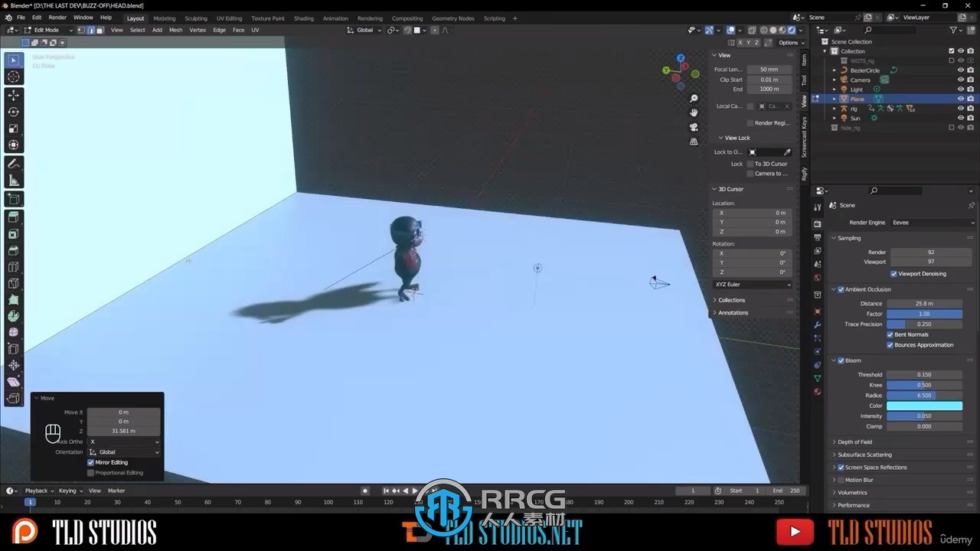The width and height of the screenshot is (980, 551).
Task: Enable the Motion Blur checkbox
Action: click(841, 480)
